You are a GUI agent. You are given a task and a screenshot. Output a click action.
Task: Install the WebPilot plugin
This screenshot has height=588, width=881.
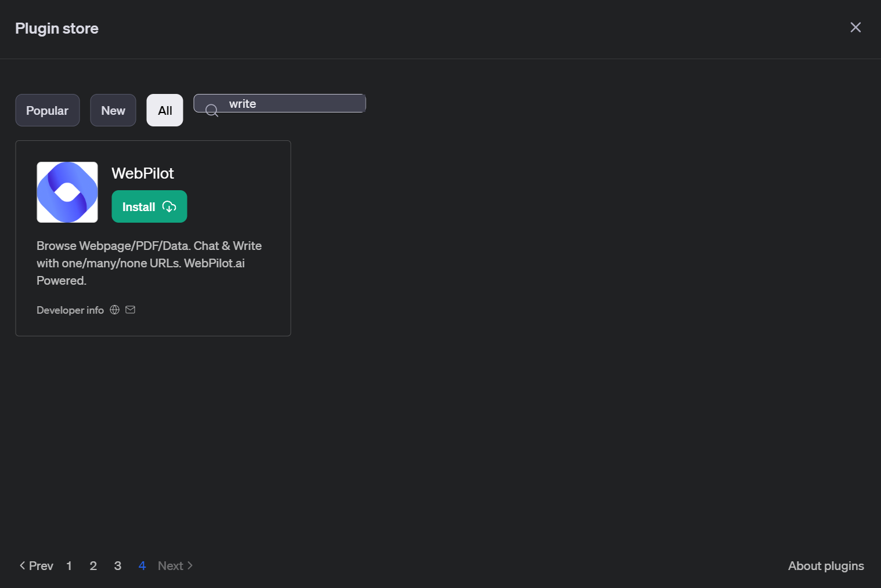(x=139, y=206)
